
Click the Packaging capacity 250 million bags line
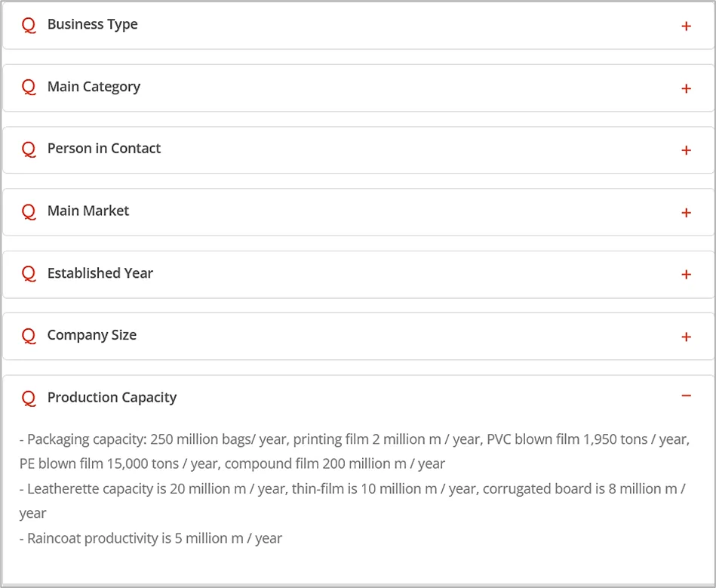pyautogui.click(x=355, y=439)
